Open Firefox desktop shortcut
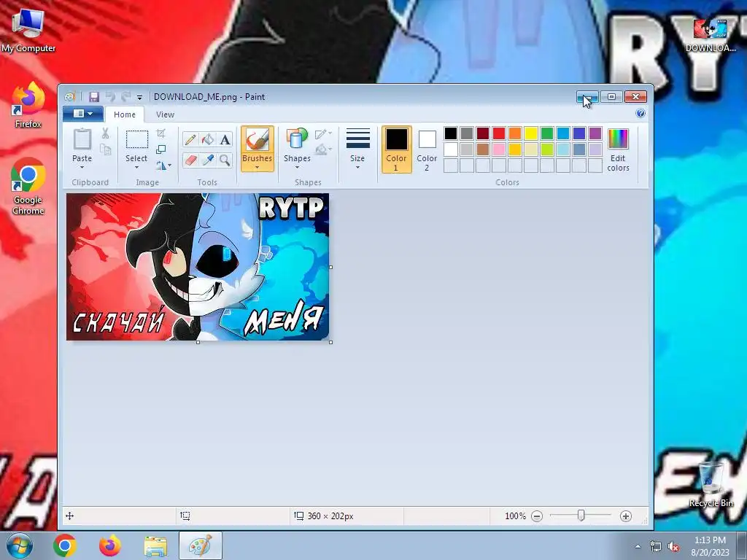 tap(28, 105)
